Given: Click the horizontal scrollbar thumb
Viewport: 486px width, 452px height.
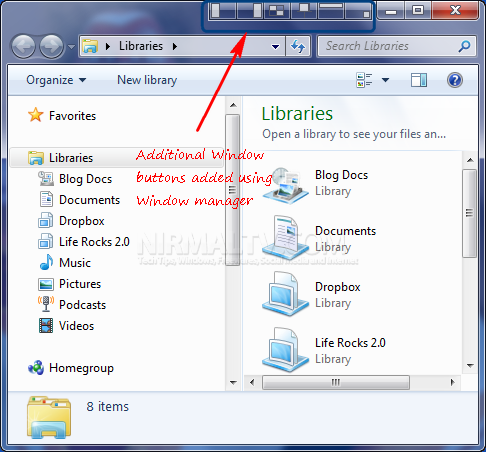Looking at the screenshot, I should (x=336, y=382).
